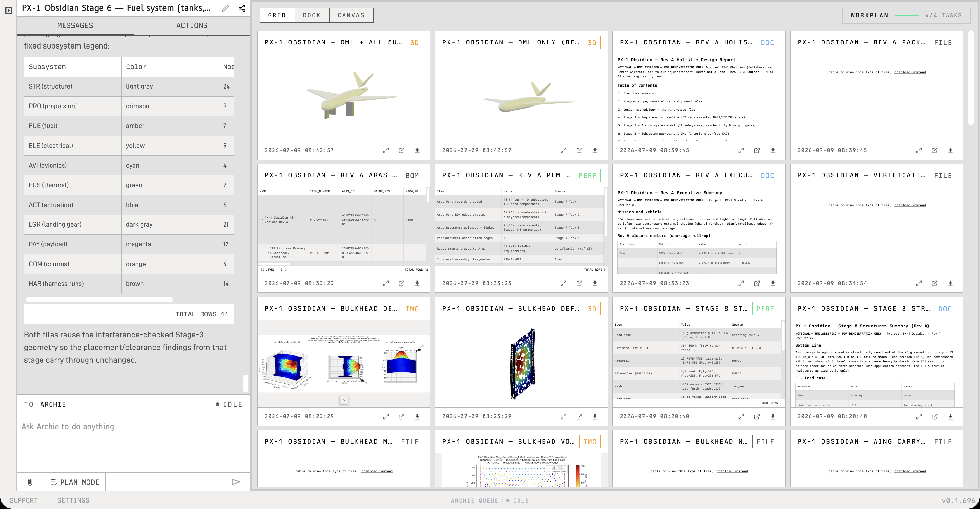Select the GRID view tab

(x=277, y=15)
